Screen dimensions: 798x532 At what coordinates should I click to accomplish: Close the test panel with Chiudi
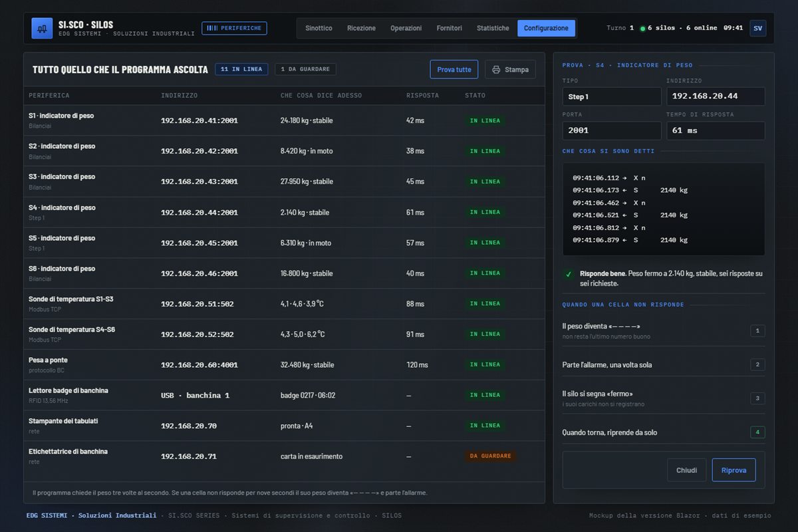[x=687, y=470]
